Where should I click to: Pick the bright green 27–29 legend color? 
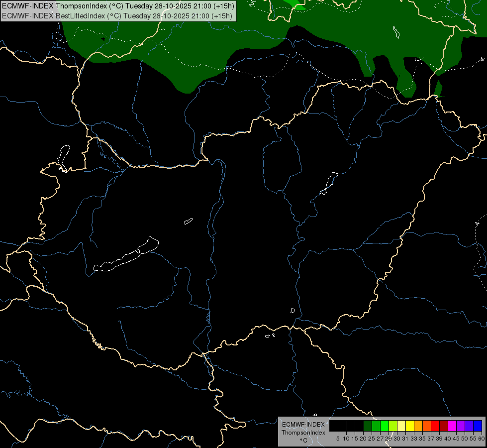click(x=385, y=426)
